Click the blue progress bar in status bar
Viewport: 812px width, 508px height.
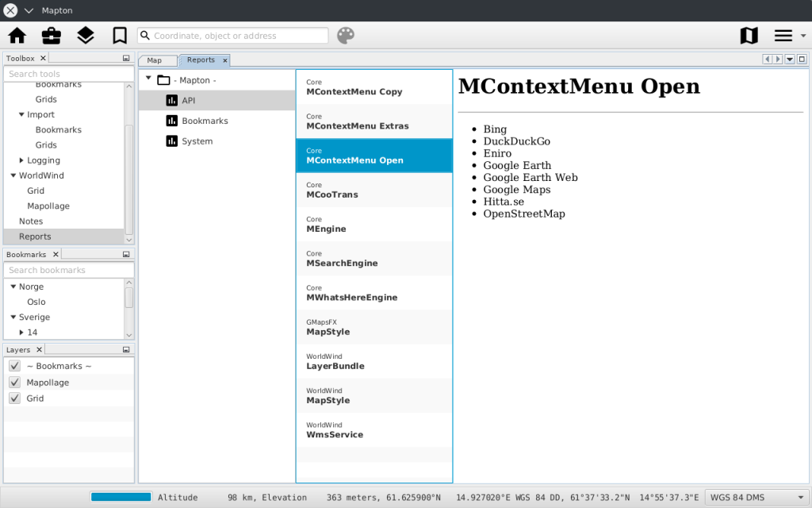click(x=121, y=497)
